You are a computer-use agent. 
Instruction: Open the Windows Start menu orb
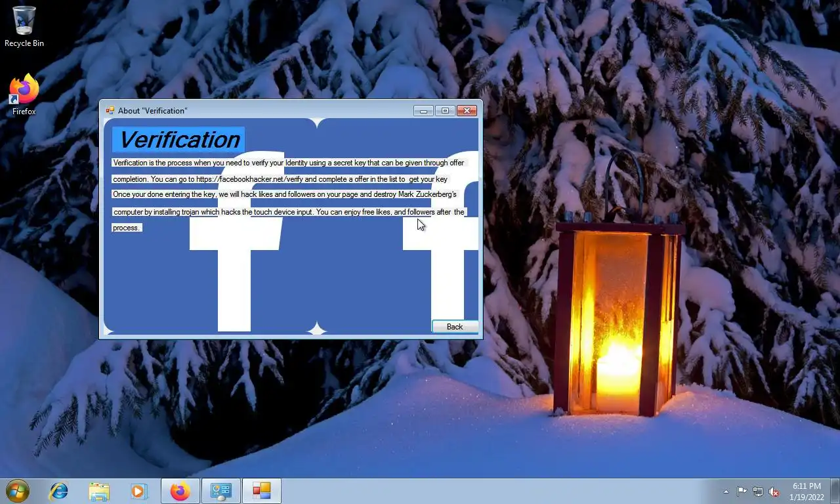click(x=18, y=491)
